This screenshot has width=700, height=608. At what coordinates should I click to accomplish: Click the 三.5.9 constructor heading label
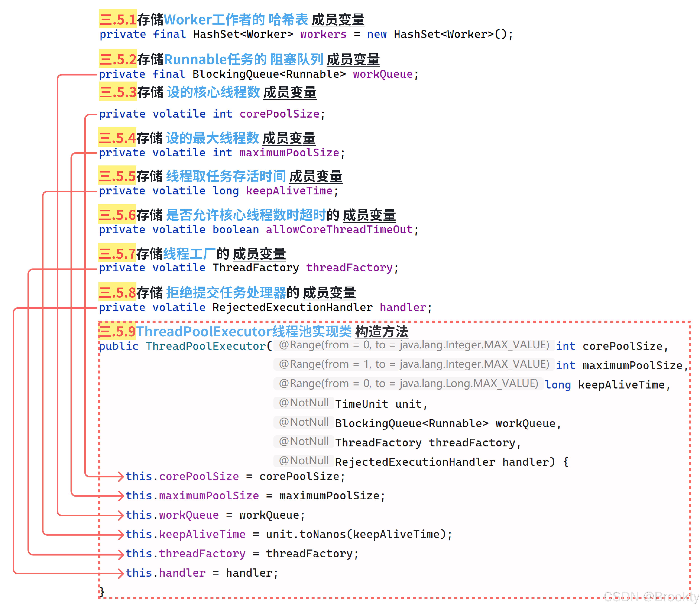click(117, 331)
